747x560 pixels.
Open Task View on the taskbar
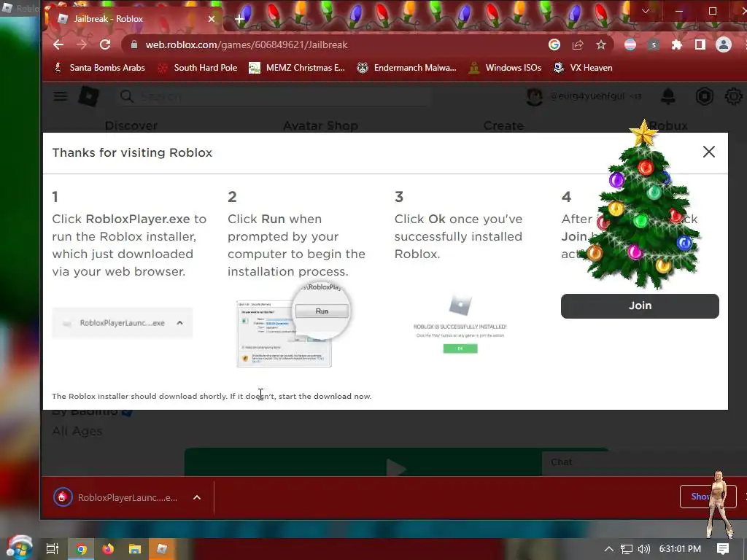(53, 549)
